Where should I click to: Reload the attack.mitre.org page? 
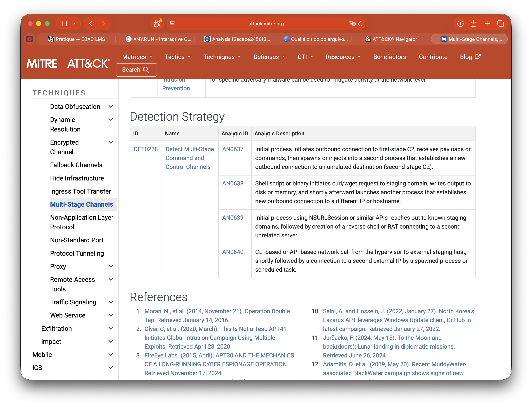tap(360, 24)
